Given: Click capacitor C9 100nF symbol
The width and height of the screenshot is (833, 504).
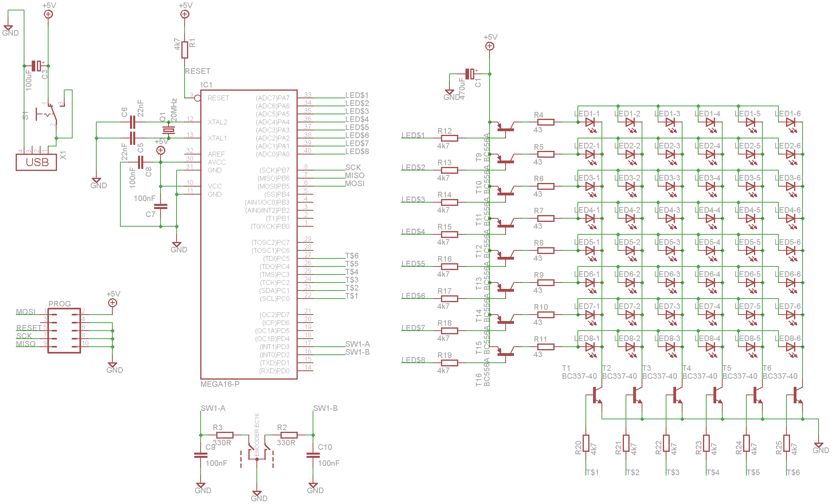Looking at the screenshot, I should click(199, 455).
